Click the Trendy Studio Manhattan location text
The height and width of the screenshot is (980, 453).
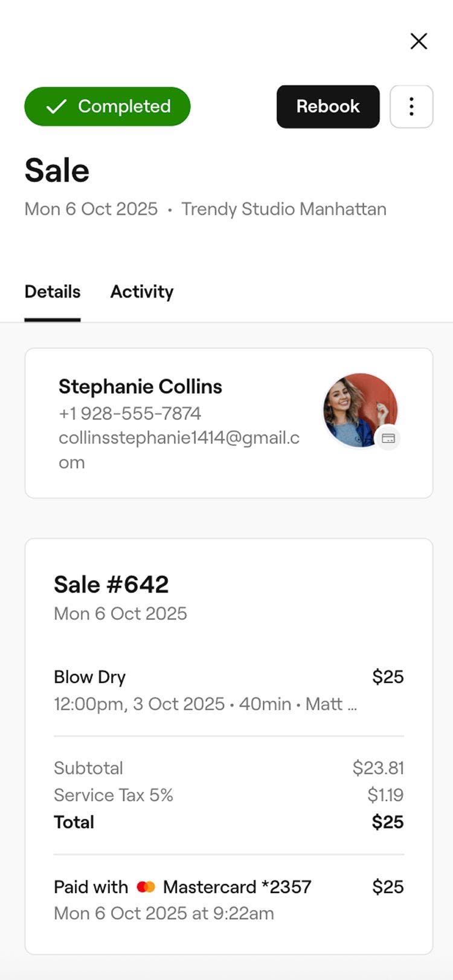[284, 209]
